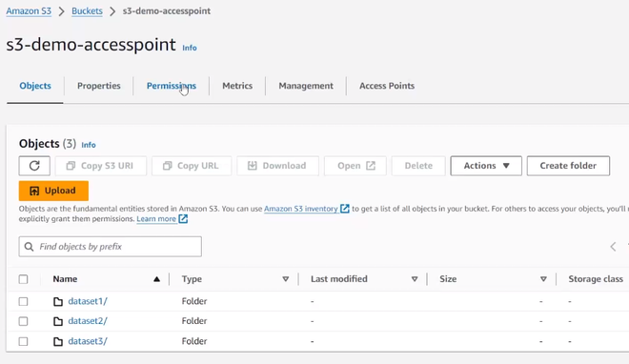Open the Amazon S3 inventory link

(x=301, y=209)
